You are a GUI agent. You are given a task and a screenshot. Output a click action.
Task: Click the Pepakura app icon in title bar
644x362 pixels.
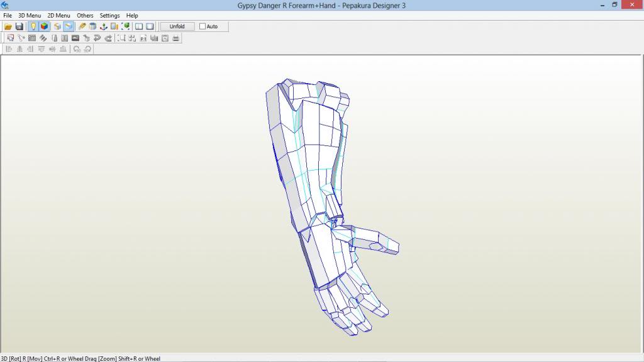pyautogui.click(x=5, y=5)
